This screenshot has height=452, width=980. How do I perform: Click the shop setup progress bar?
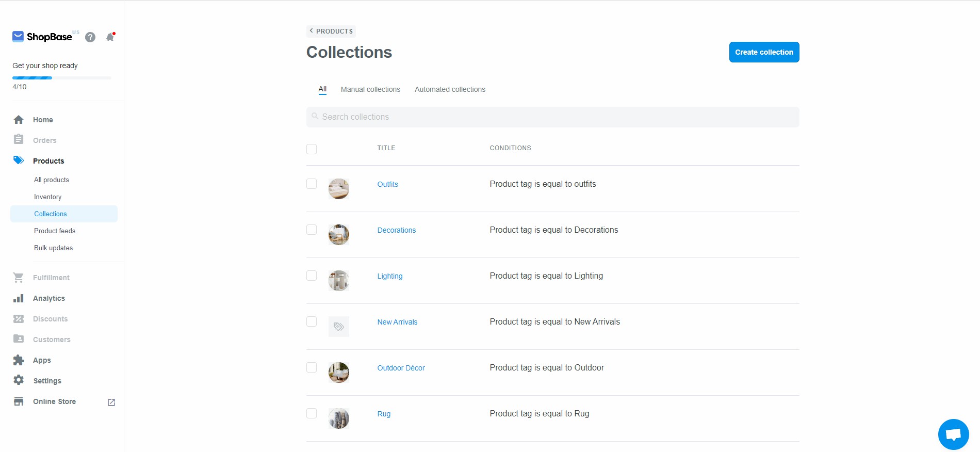pos(62,78)
